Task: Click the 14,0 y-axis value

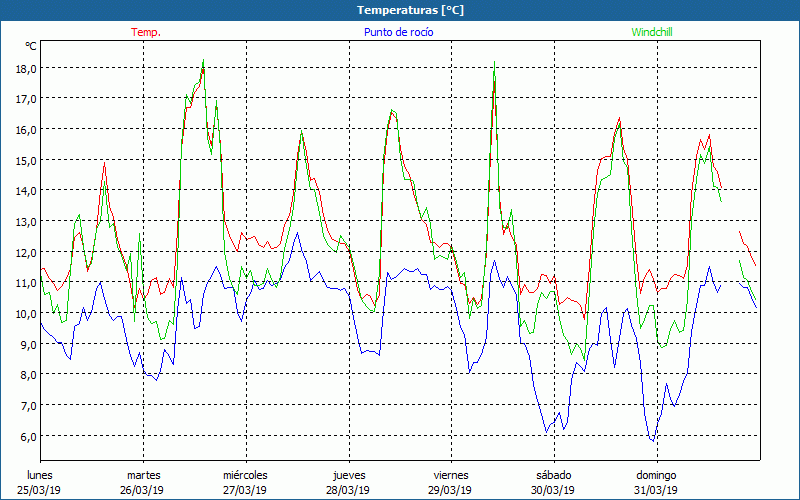Action: click(26, 191)
